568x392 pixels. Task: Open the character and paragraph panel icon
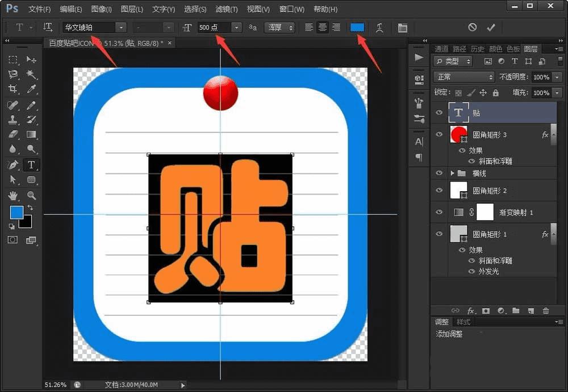(x=402, y=27)
